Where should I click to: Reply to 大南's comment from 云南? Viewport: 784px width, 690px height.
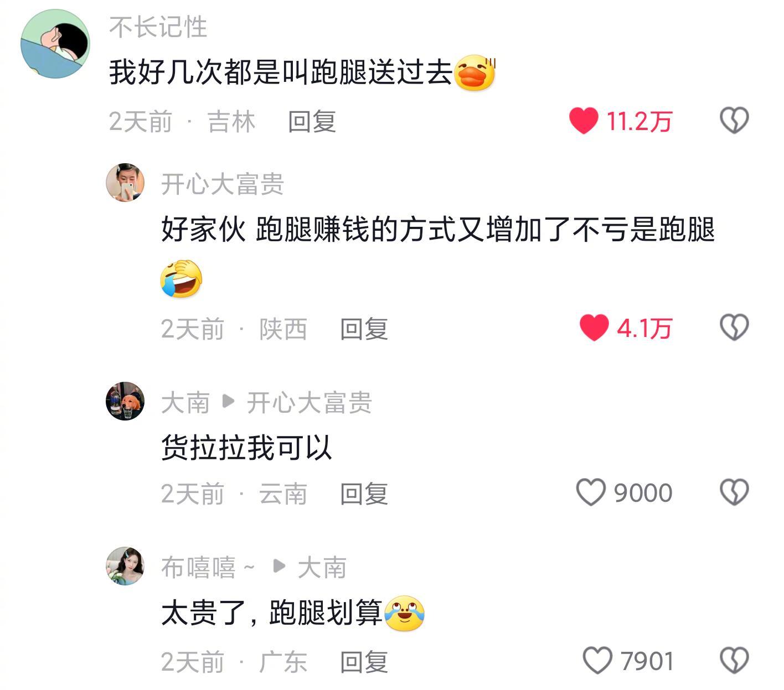point(364,494)
